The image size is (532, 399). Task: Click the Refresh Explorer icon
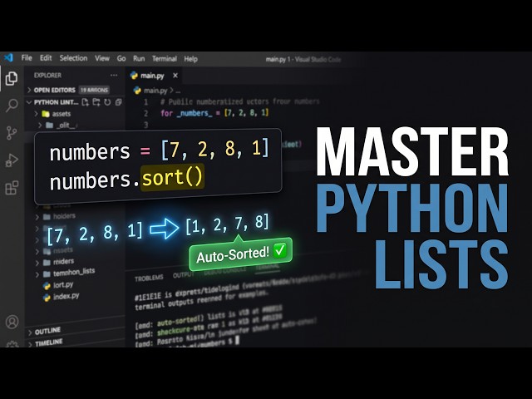coord(107,101)
